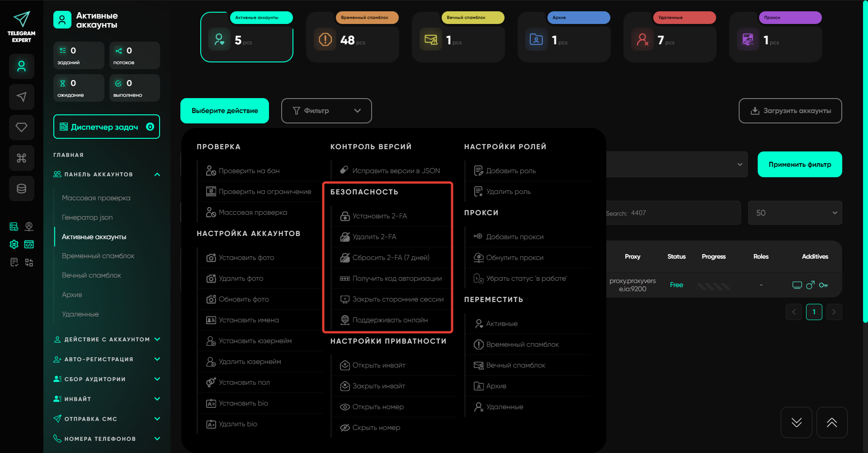The width and height of the screenshot is (868, 453).
Task: Open the Filter dropdown
Action: point(326,111)
